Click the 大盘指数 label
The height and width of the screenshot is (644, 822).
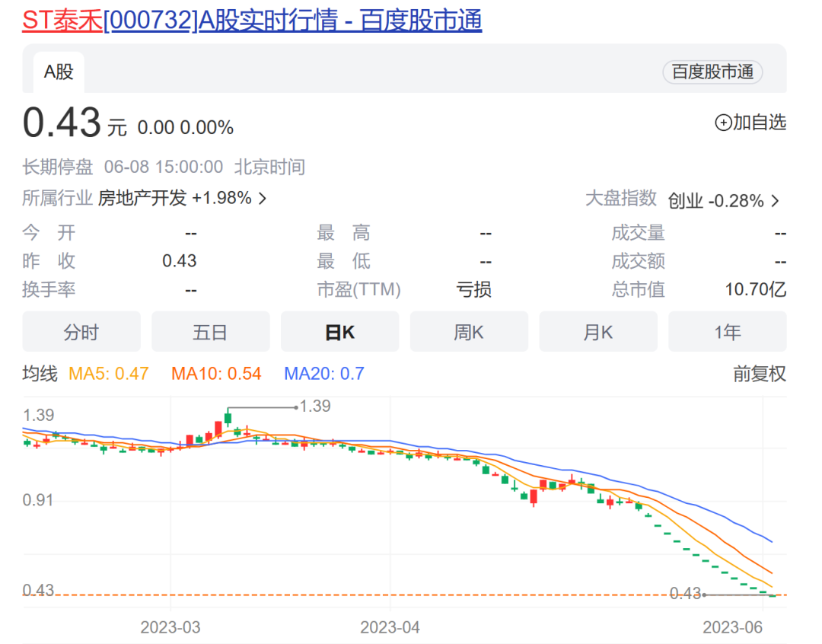pos(621,198)
